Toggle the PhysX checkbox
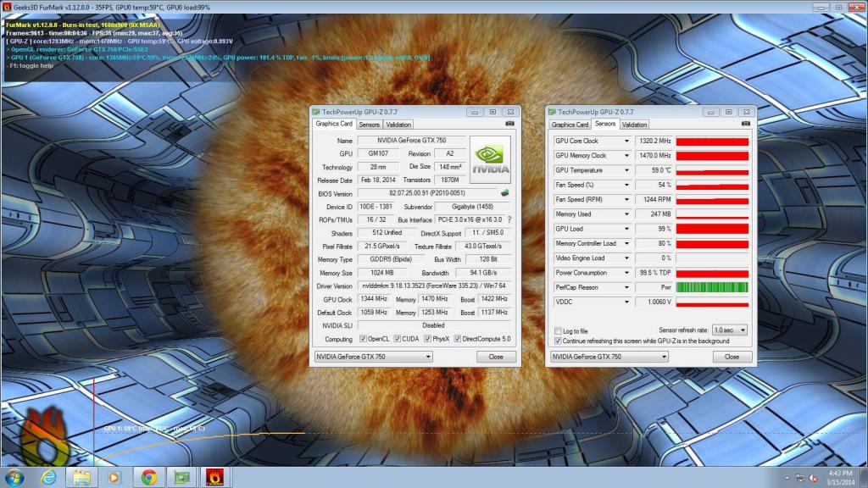Image resolution: width=868 pixels, height=488 pixels. pos(428,339)
